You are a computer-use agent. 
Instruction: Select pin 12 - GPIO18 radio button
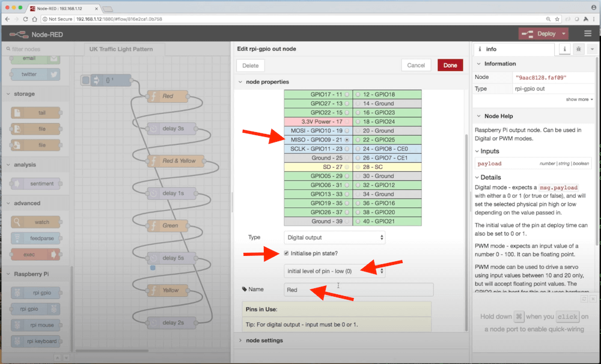tap(358, 94)
